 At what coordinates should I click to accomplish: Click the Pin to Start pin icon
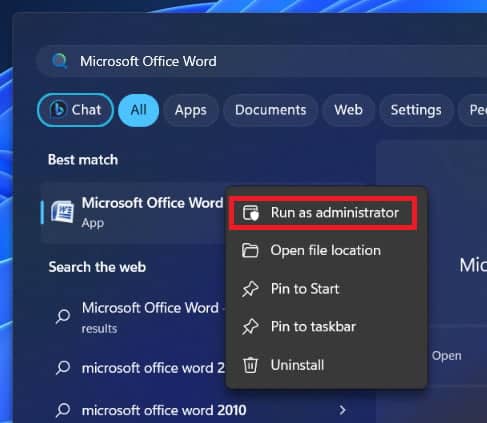(250, 289)
